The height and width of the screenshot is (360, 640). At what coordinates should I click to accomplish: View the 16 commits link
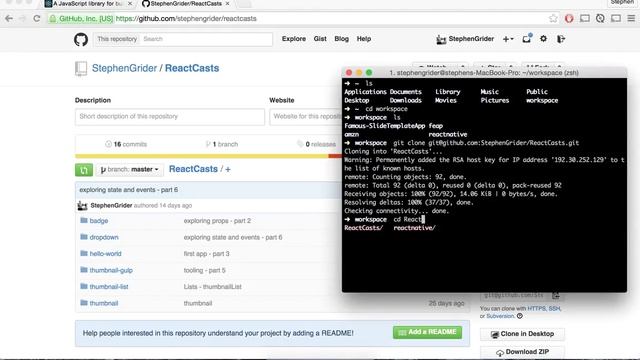click(x=126, y=144)
